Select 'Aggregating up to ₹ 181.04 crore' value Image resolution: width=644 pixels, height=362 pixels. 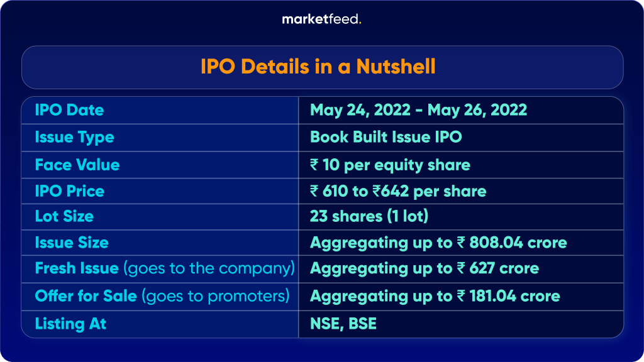click(435, 297)
